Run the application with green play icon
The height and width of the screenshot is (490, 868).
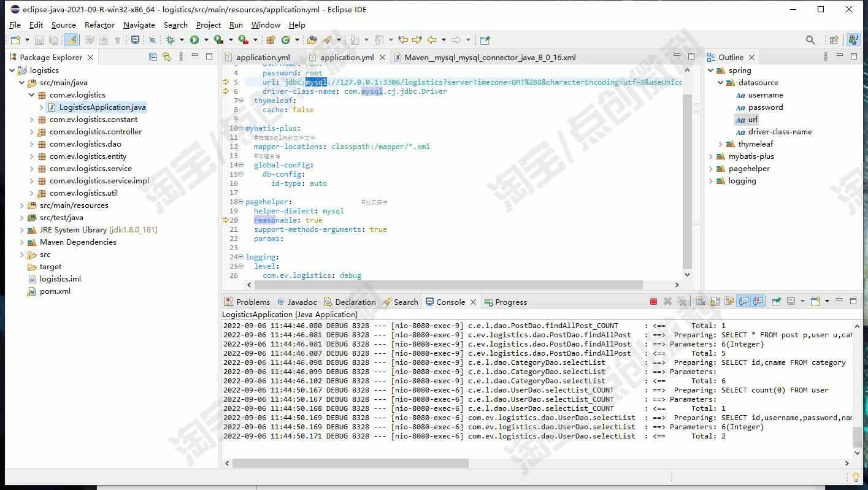tap(194, 40)
